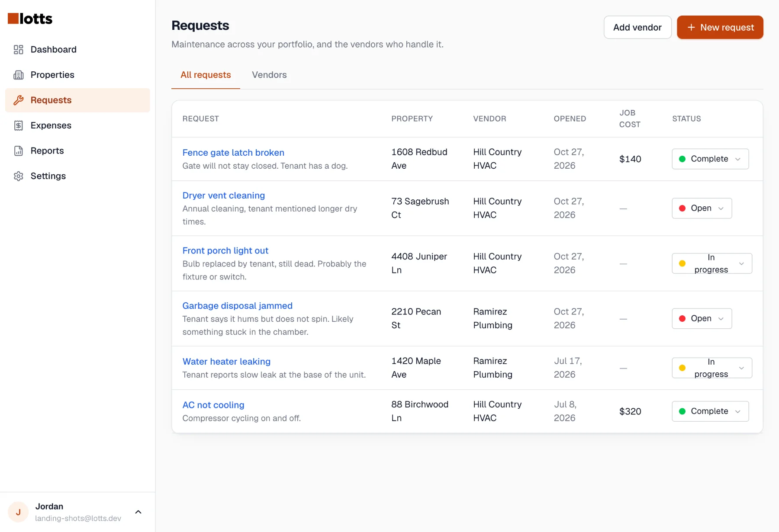This screenshot has width=779, height=532.
Task: Click the landing-shots@lotts.dev email
Action: [x=78, y=518]
